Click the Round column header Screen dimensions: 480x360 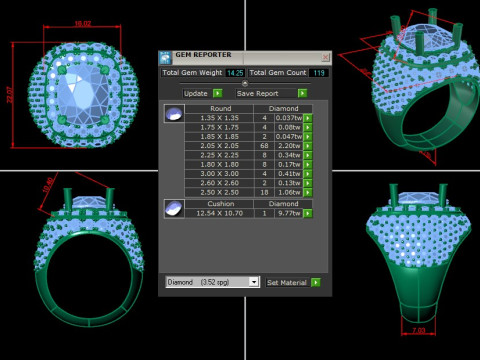coord(220,108)
